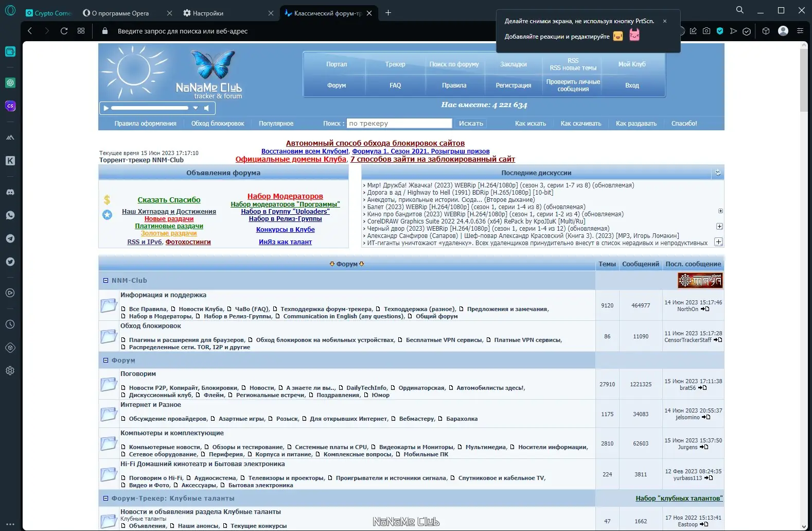Click Регистрация navigation item
This screenshot has width=812, height=531.
513,85
